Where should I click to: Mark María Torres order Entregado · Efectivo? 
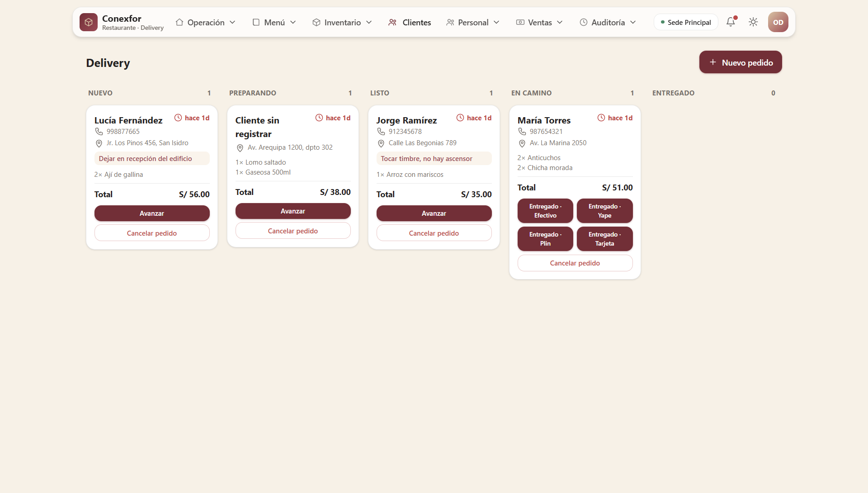pyautogui.click(x=545, y=211)
